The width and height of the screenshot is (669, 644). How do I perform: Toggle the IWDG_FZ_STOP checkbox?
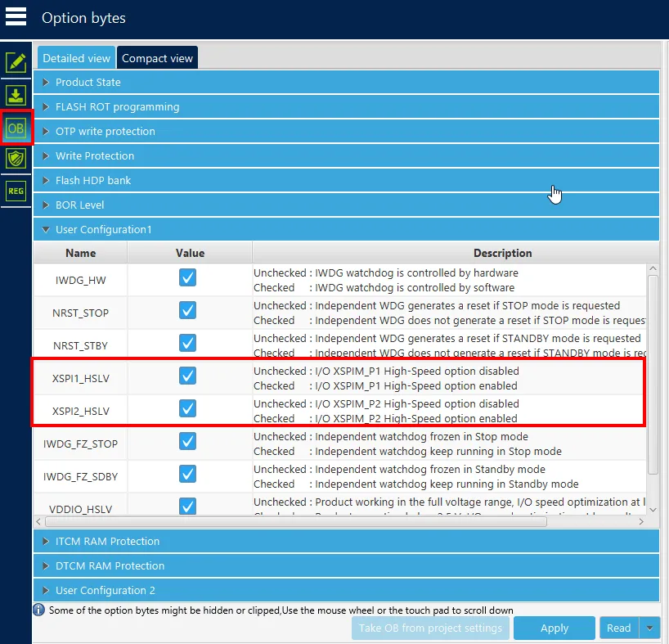click(188, 441)
